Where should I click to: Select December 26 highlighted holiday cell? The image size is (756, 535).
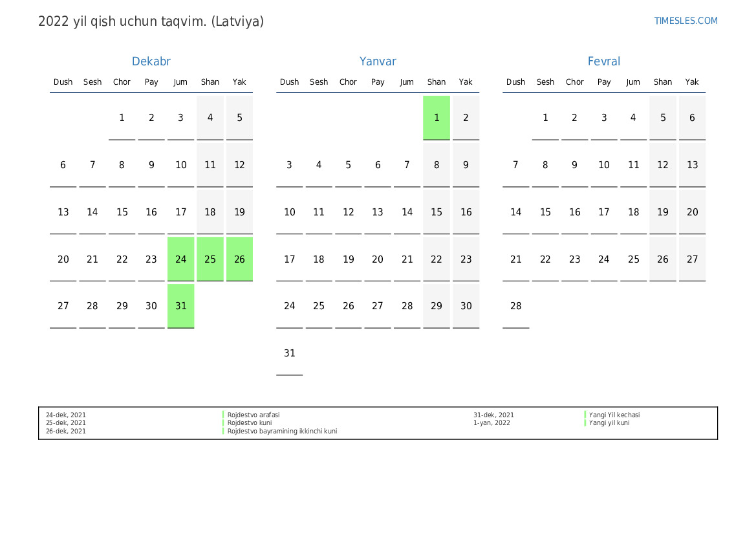click(x=240, y=259)
